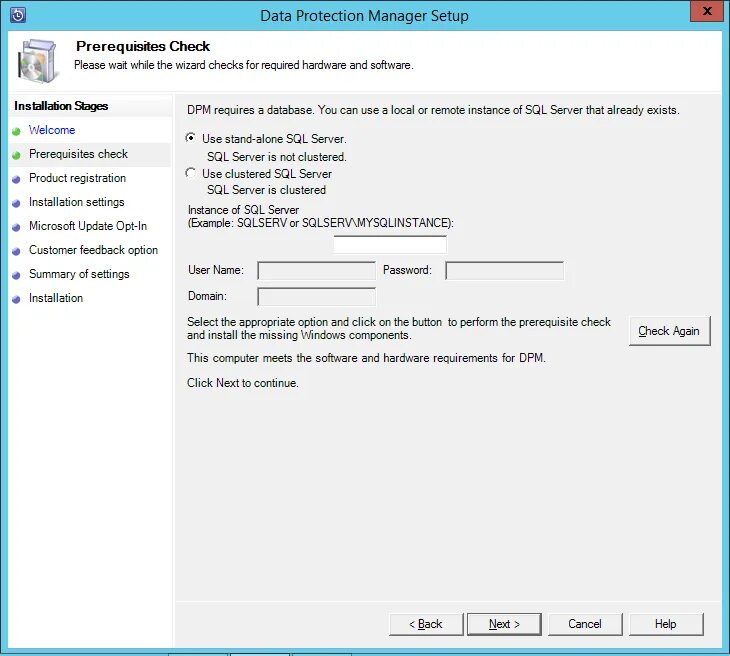Click 'Please wait while the wizard checks' text
Image resolution: width=730 pixels, height=656 pixels.
[x=243, y=65]
